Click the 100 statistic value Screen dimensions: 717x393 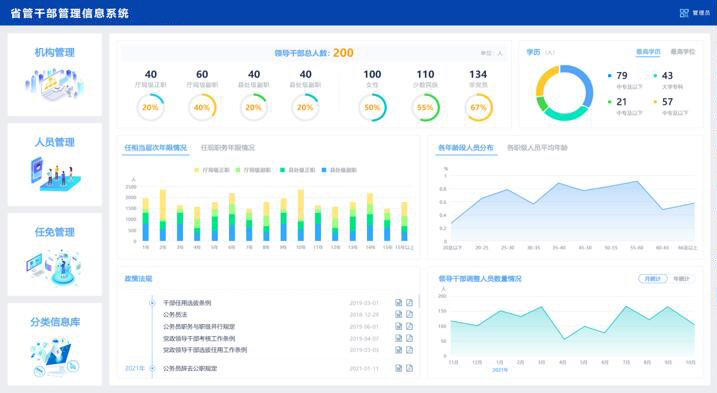tap(372, 74)
